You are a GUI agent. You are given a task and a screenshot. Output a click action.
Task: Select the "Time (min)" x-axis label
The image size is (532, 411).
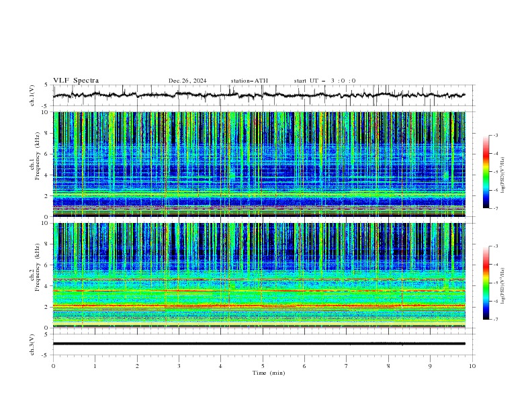tap(269, 373)
